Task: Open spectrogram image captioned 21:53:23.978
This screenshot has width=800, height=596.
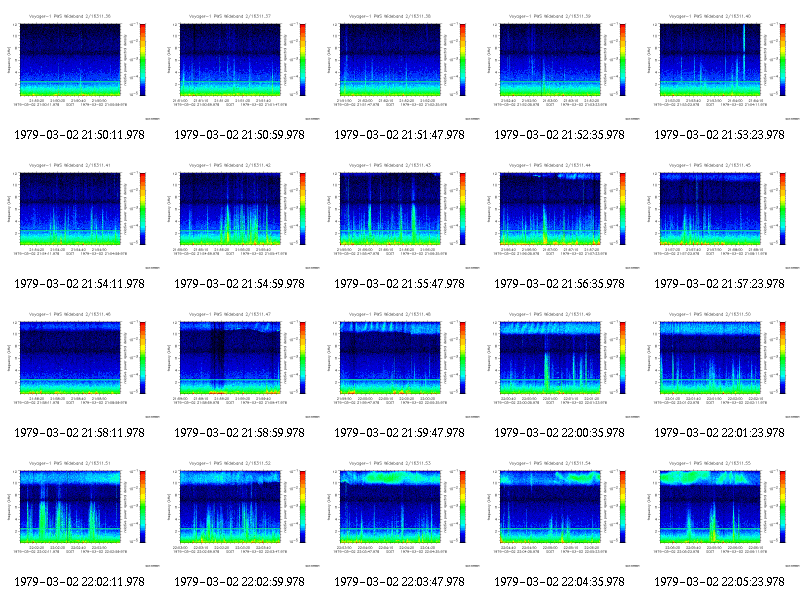Action: click(x=720, y=66)
